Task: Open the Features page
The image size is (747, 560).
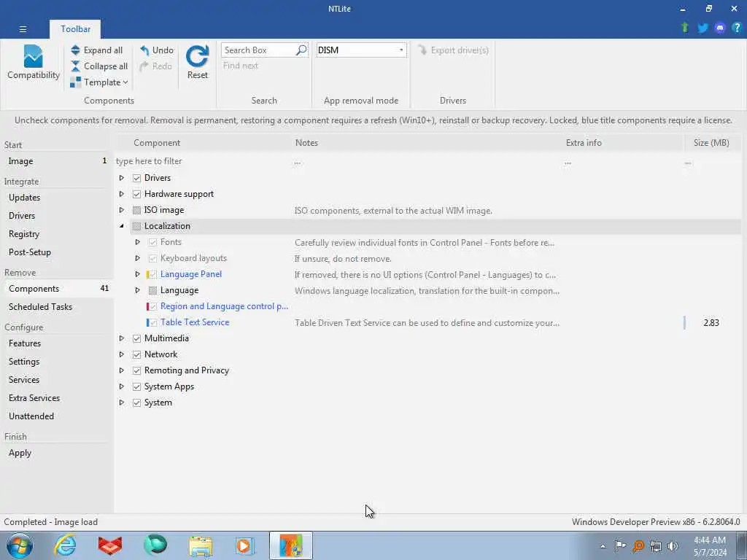Action: 56,343
